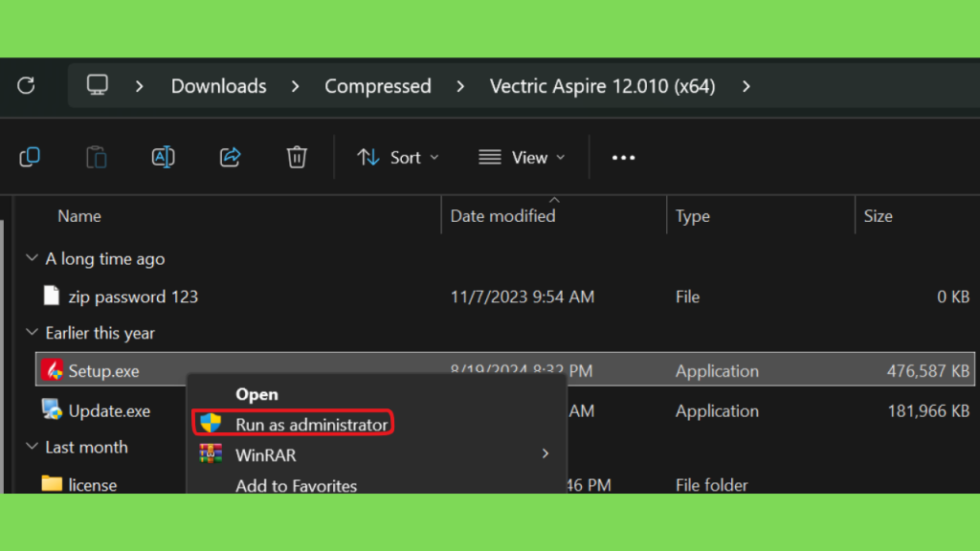
Task: Expand the chevron after Vectric Aspire 12.010 (x64)
Action: click(746, 86)
